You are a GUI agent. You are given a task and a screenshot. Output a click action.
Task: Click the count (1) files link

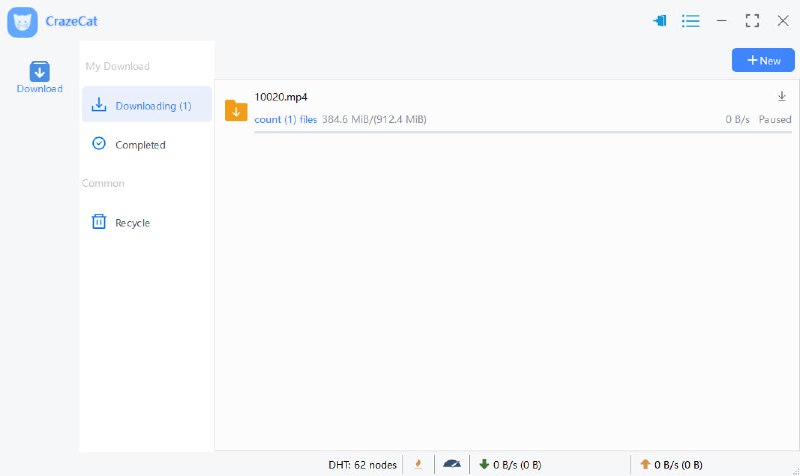[286, 119]
